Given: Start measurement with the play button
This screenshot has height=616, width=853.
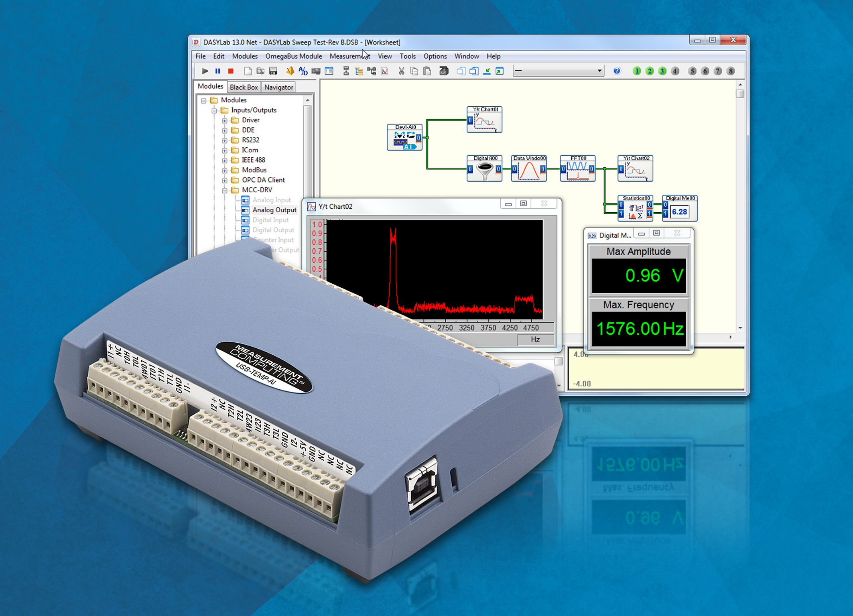Looking at the screenshot, I should point(205,71).
